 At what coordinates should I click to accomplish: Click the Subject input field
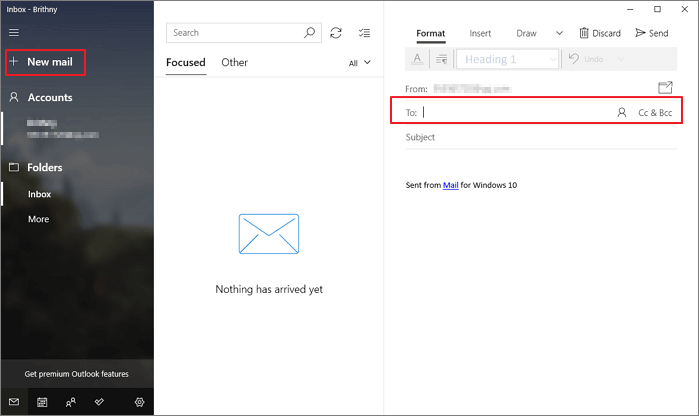point(530,137)
